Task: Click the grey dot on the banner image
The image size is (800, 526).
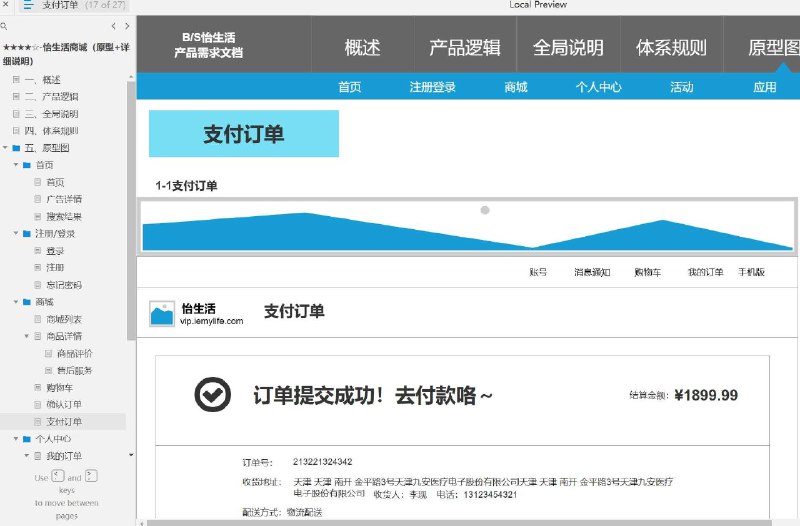Action: pos(485,210)
